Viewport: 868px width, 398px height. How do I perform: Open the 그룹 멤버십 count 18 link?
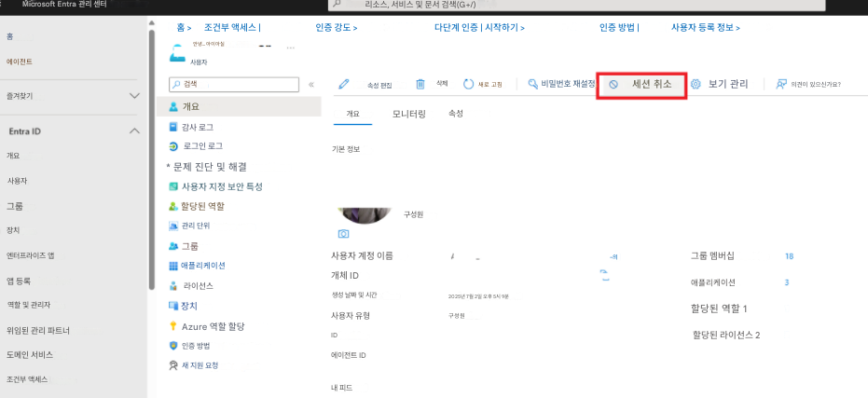pyautogui.click(x=790, y=256)
